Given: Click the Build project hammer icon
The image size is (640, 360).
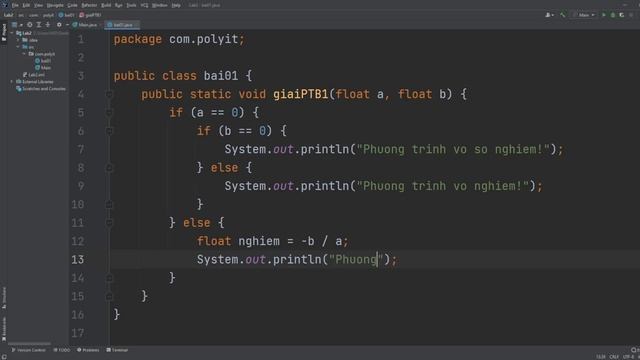Looking at the screenshot, I should point(563,15).
